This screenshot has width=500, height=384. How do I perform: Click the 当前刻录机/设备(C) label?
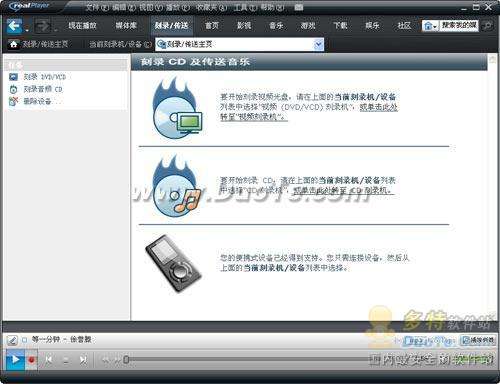(121, 44)
